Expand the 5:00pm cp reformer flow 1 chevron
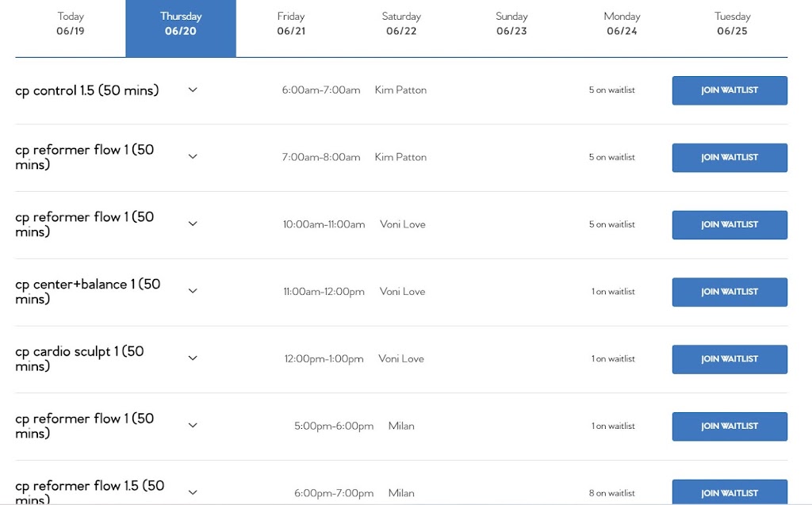 (x=193, y=426)
